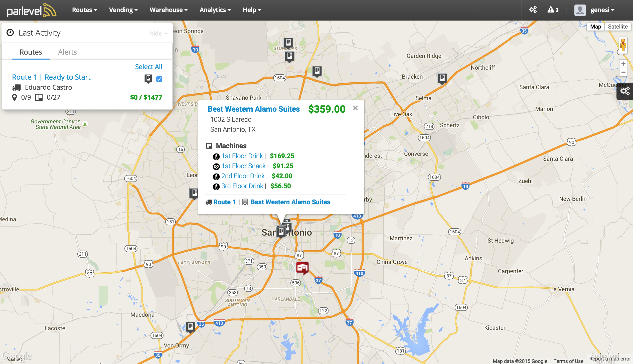
Task: Click the Eduardo Castro driver name
Action: click(x=48, y=87)
